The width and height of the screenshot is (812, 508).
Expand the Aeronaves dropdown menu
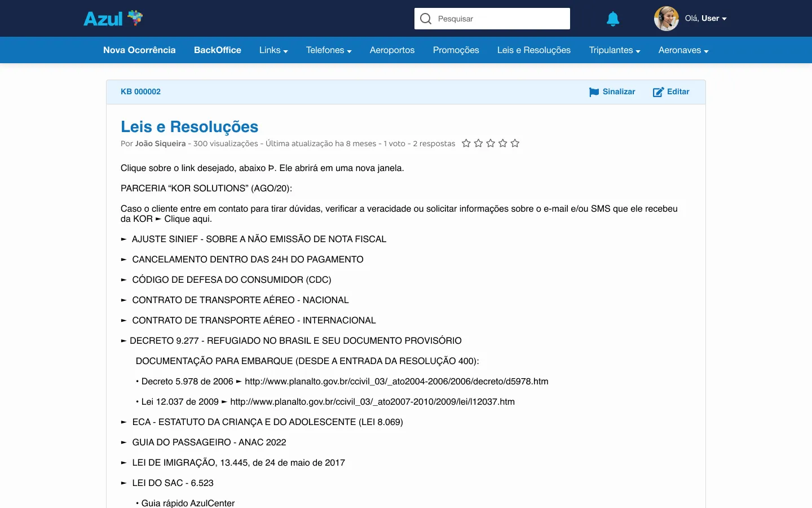coord(683,50)
